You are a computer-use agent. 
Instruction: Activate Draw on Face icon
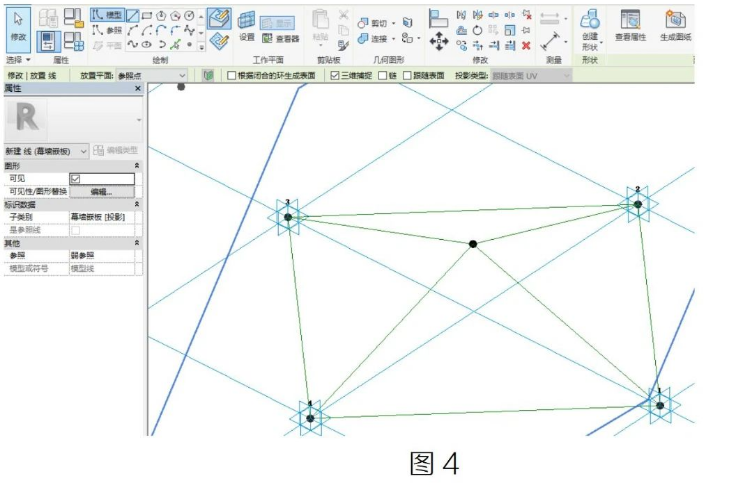[x=219, y=19]
